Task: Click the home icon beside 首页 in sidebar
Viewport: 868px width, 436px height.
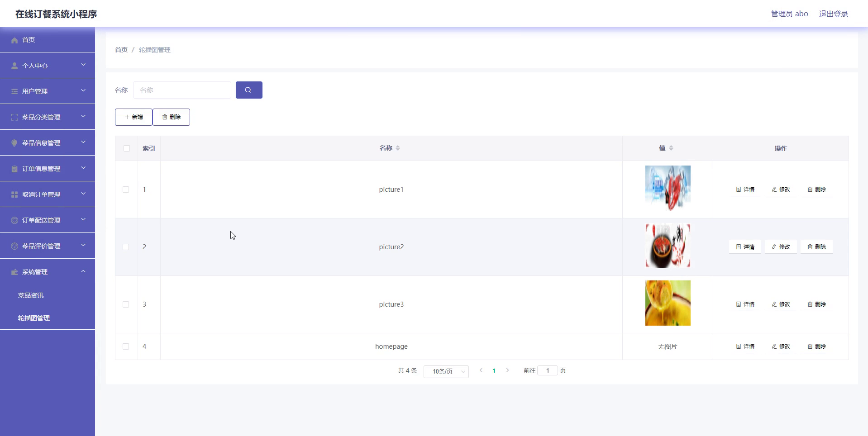Action: [14, 40]
